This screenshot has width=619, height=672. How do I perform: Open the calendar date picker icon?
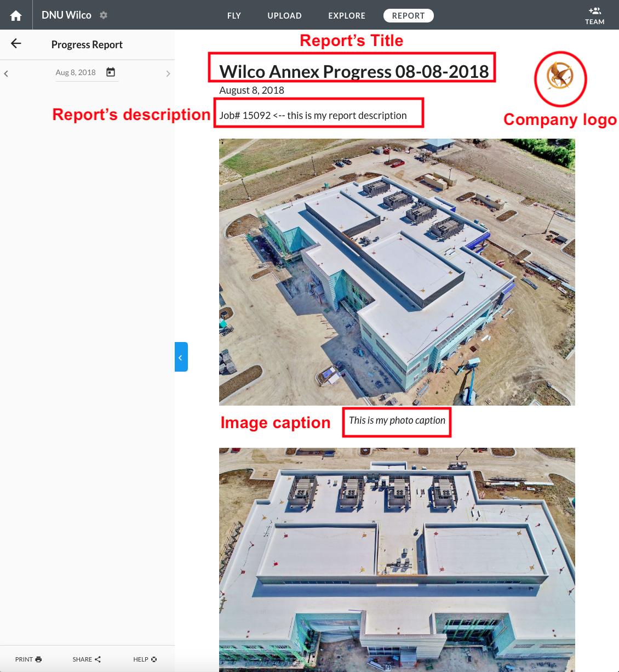[111, 72]
